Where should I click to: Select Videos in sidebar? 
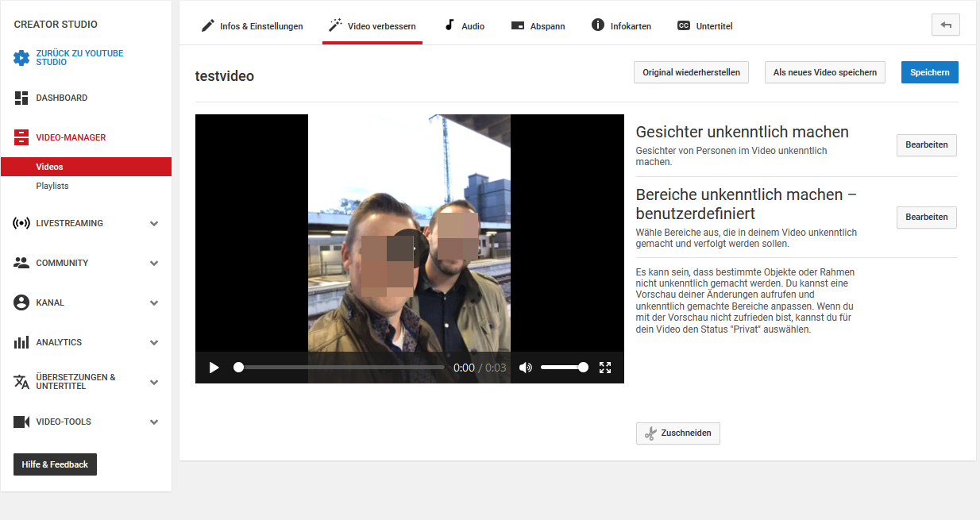pyautogui.click(x=86, y=167)
